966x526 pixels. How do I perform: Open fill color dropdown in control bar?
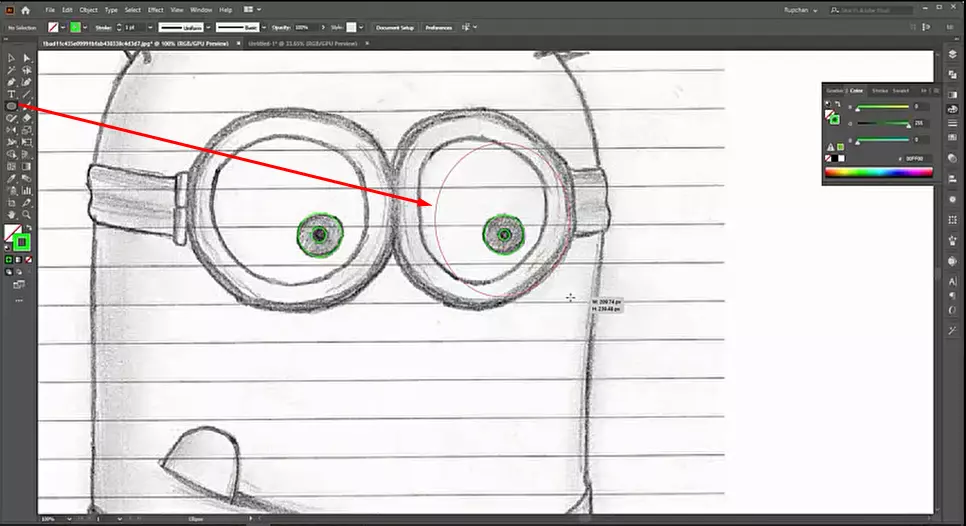pos(63,27)
